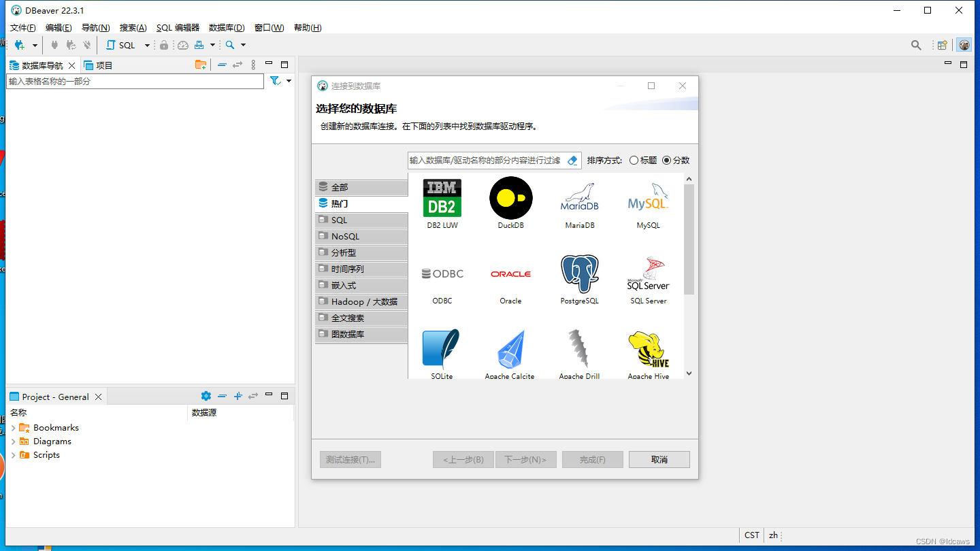This screenshot has width=980, height=551.
Task: Open dropdown next to new connection icon
Action: click(35, 46)
